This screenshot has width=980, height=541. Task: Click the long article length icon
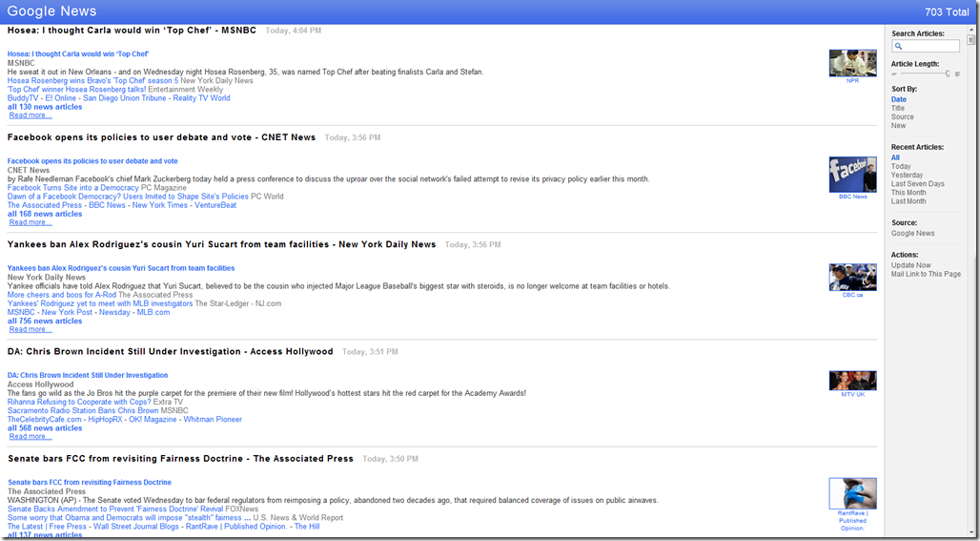click(x=957, y=73)
